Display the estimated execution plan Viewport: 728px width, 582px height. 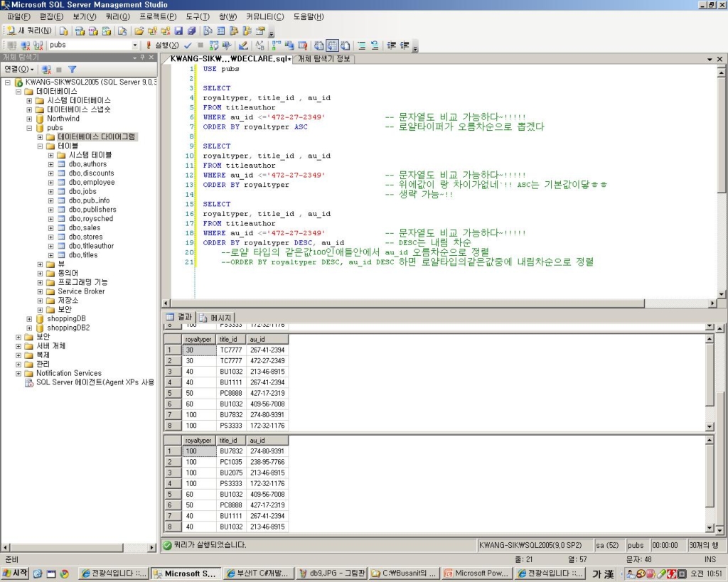coord(213,45)
